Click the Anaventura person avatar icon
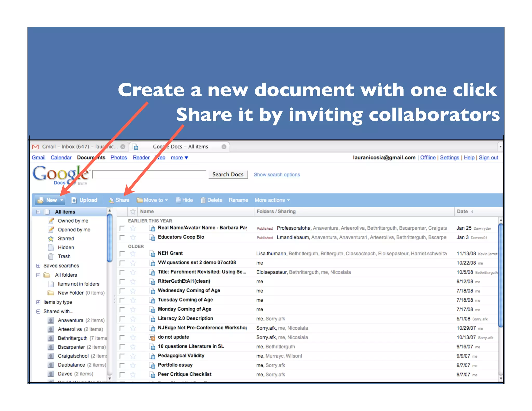The width and height of the screenshot is (532, 411). click(51, 320)
